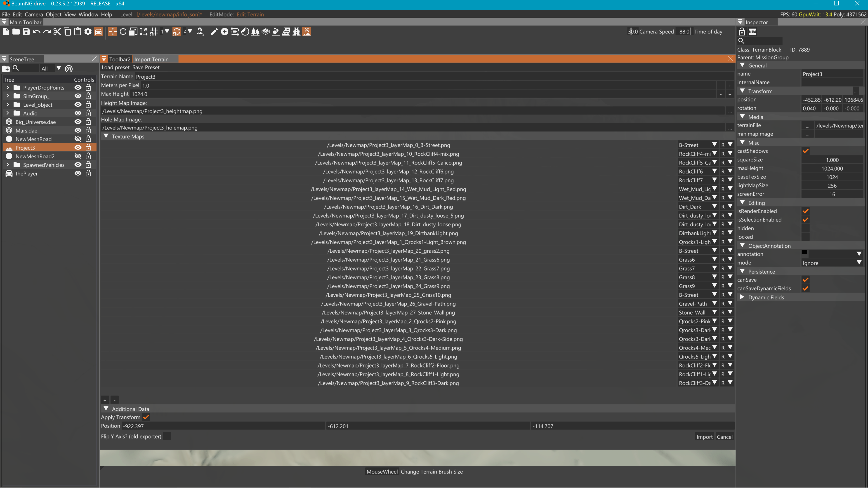The height and width of the screenshot is (488, 868).
Task: Click Load preset
Action: [x=116, y=67]
